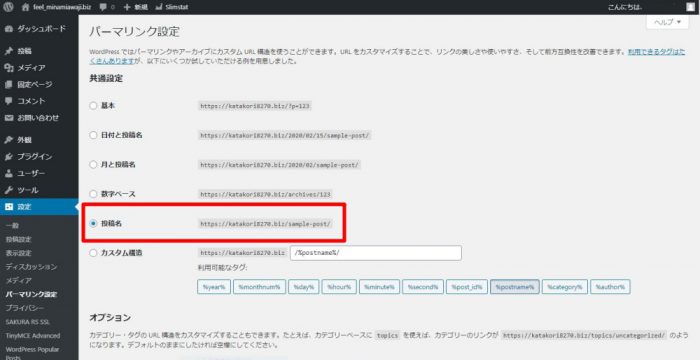
Task: Open the メディア menu label under 投稿
Action: pos(31,68)
